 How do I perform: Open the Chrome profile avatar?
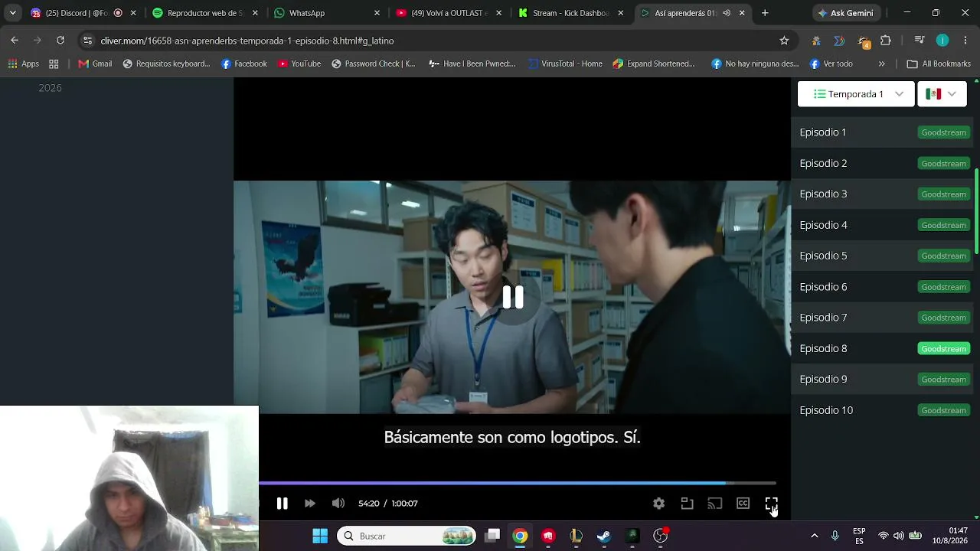(x=942, y=41)
